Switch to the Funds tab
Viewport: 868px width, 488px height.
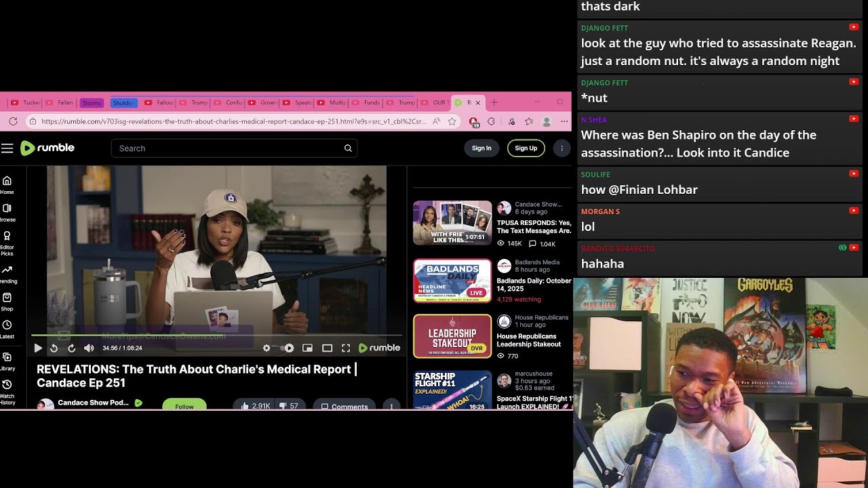365,102
